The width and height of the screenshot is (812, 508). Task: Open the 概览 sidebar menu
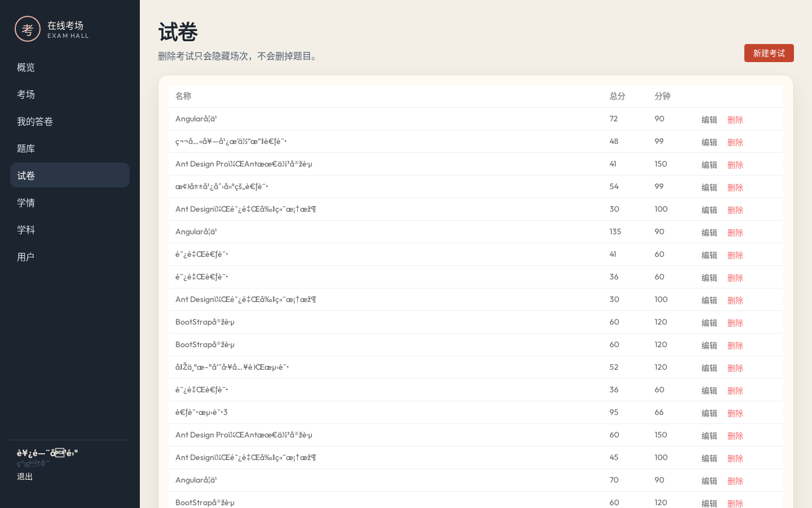tap(70, 67)
